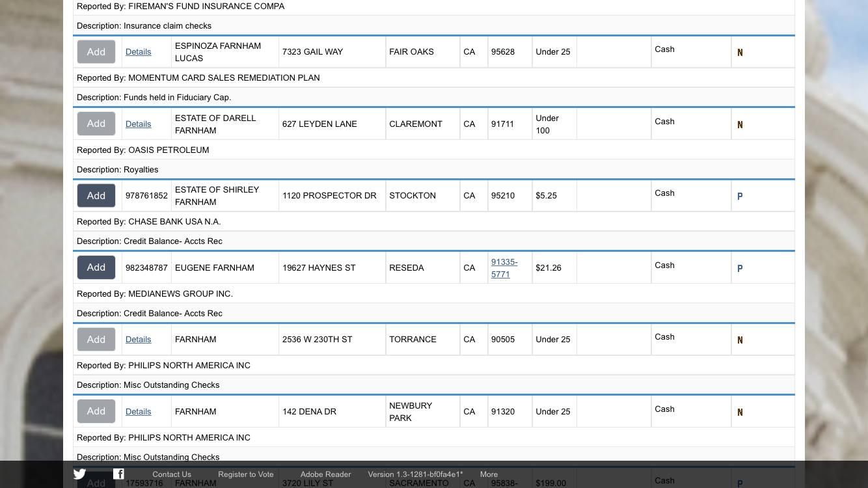Click Description: Funds held in Fiduciary Cap.
This screenshot has height=488, width=868.
tap(154, 97)
